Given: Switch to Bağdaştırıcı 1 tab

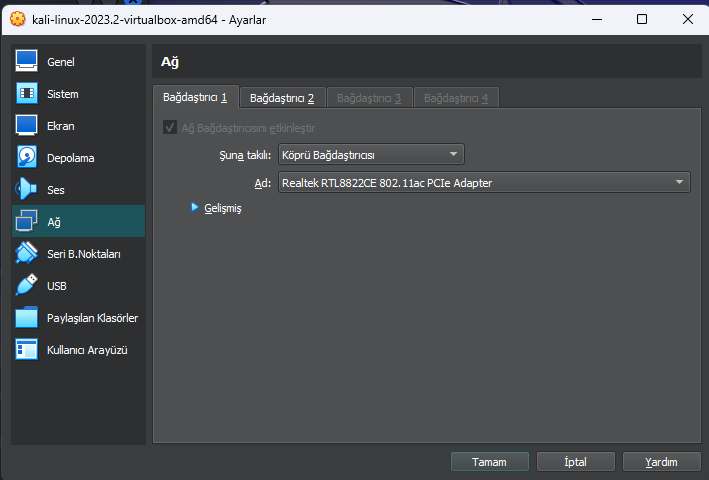Looking at the screenshot, I should [195, 97].
